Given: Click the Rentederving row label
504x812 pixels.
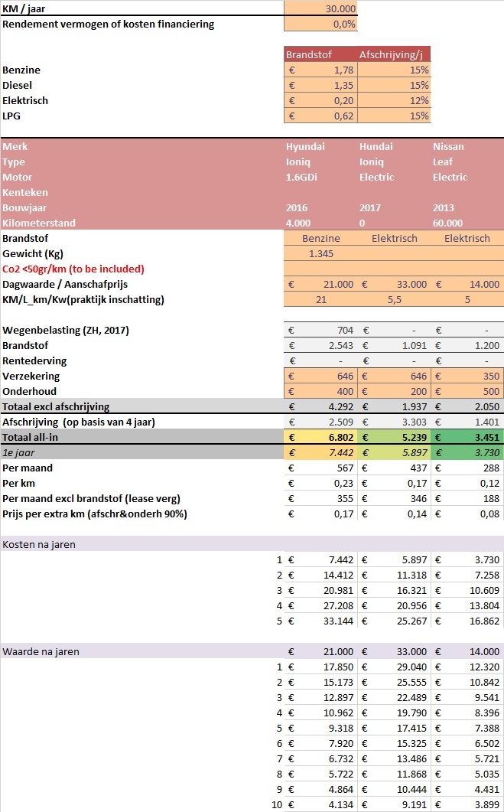Looking at the screenshot, I should coord(34,360).
